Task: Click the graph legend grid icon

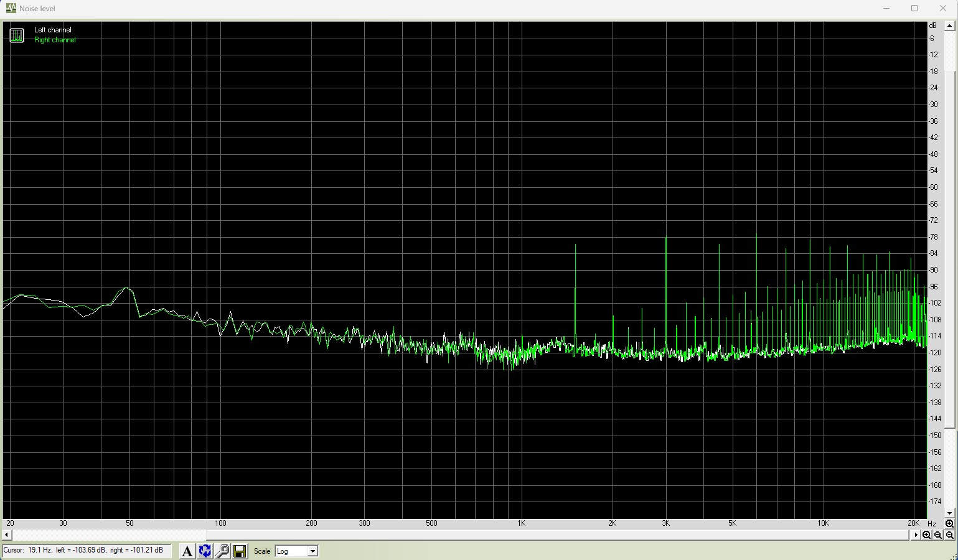Action: (17, 35)
